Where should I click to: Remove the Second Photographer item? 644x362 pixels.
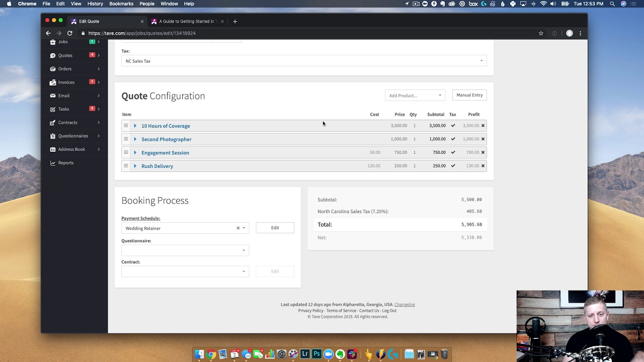[x=483, y=139]
